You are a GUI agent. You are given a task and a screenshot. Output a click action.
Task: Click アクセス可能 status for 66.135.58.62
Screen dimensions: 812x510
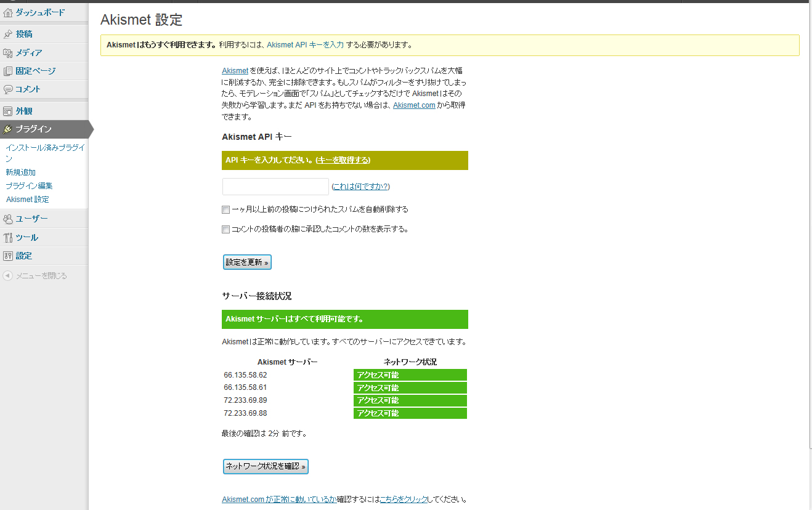pyautogui.click(x=410, y=374)
